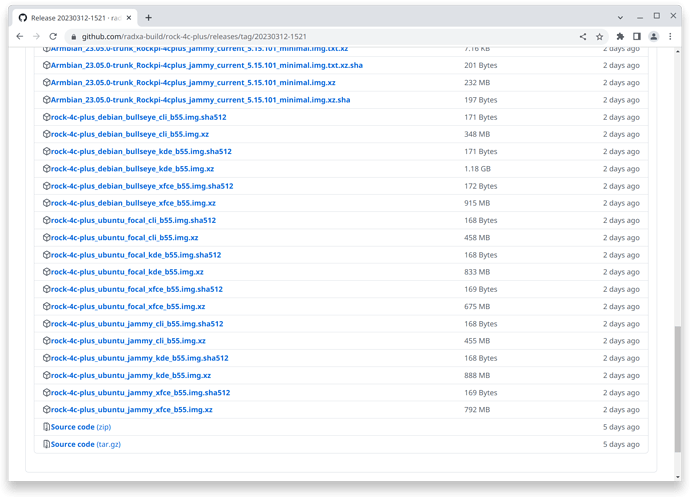The image size is (690, 497).
Task: Download rock-4c-plus_debian_bullseye_xfce_b55.img.xz
Action: point(133,203)
